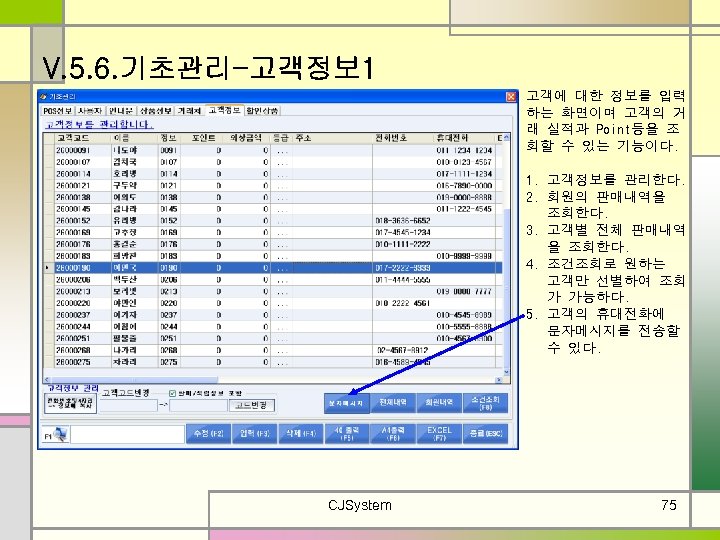Open the 할인상품 tab
The height and width of the screenshot is (540, 720).
[x=262, y=111]
